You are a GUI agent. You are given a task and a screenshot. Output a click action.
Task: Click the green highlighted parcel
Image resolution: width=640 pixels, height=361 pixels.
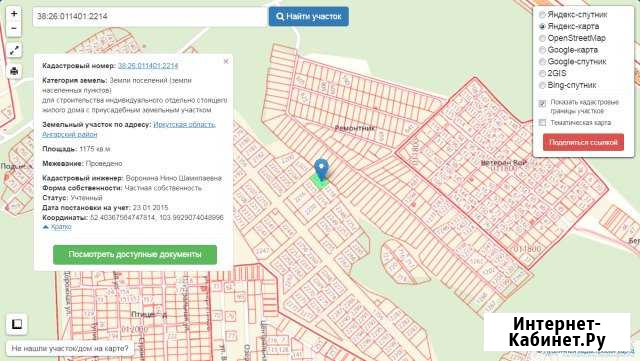[320, 182]
